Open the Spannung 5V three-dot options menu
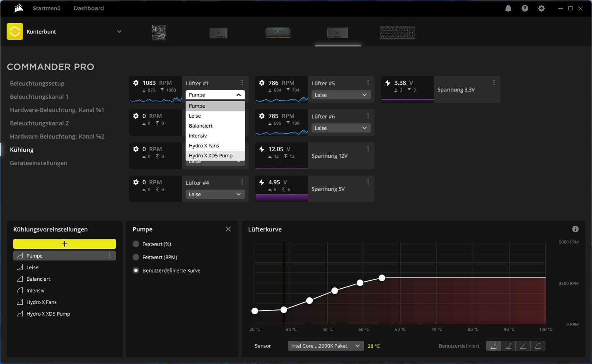Screen dimensions: 592x364 (x=368, y=182)
